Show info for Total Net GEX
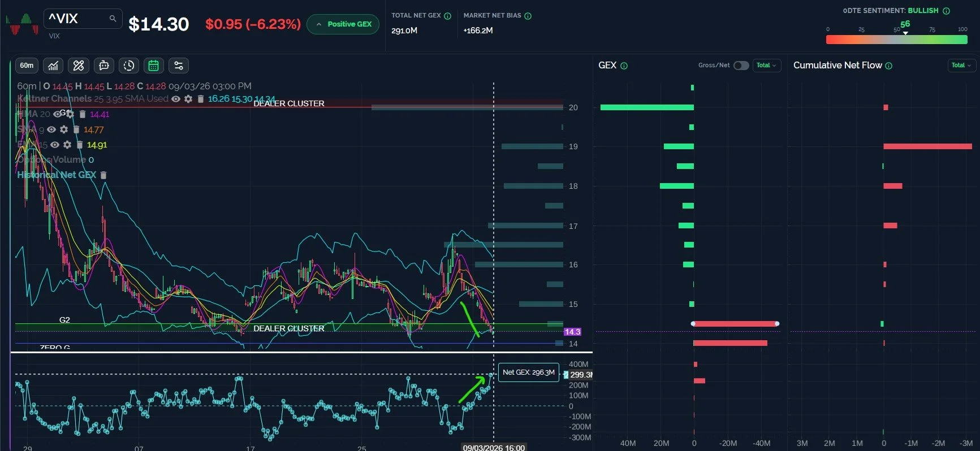Image resolution: width=980 pixels, height=451 pixels. (447, 16)
